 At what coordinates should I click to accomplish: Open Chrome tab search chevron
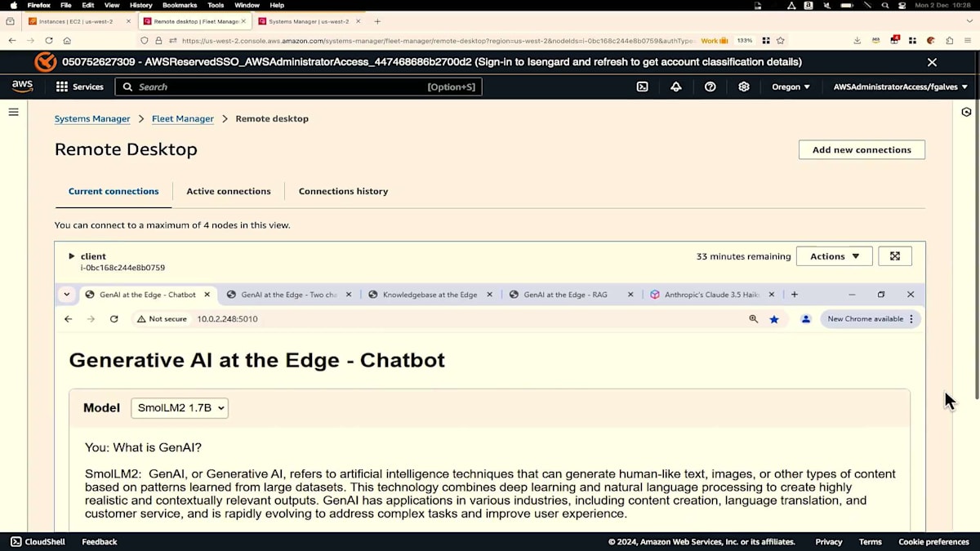click(x=67, y=295)
